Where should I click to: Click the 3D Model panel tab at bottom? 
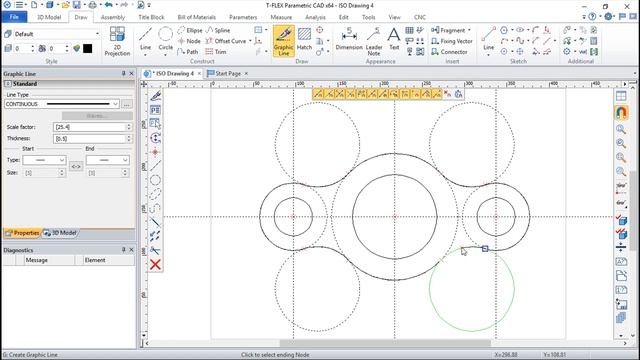tap(60, 233)
